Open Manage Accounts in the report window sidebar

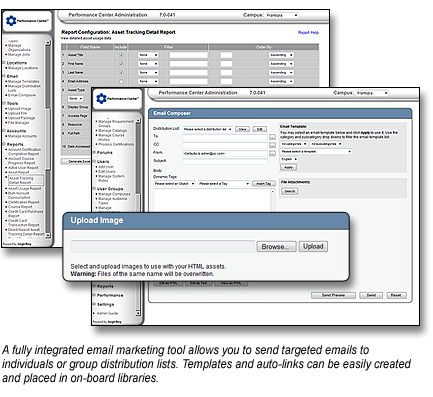tap(22, 136)
